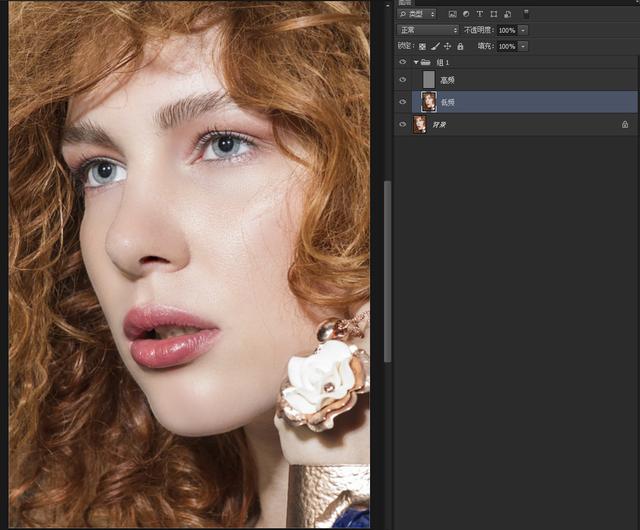Filter layers by pixel layer icon
The width and height of the screenshot is (640, 530).
453,14
